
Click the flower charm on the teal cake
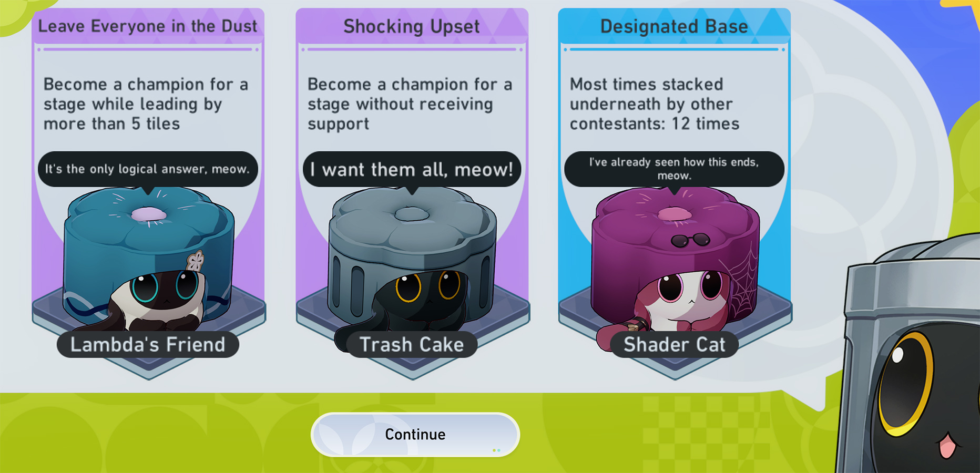click(x=196, y=261)
